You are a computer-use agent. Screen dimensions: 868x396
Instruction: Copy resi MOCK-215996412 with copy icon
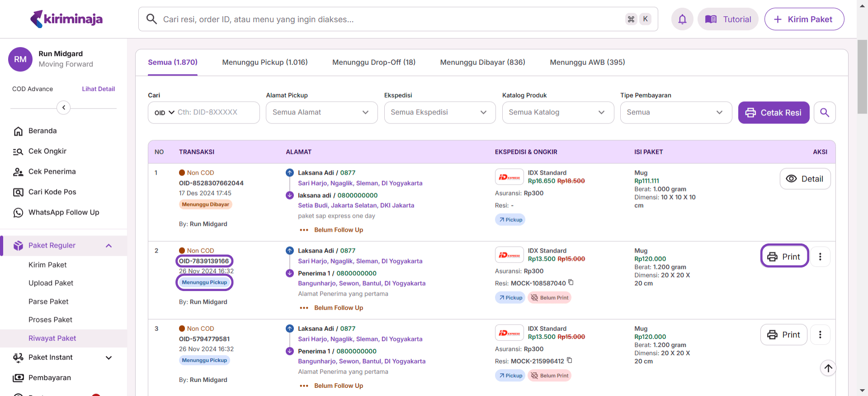(570, 361)
